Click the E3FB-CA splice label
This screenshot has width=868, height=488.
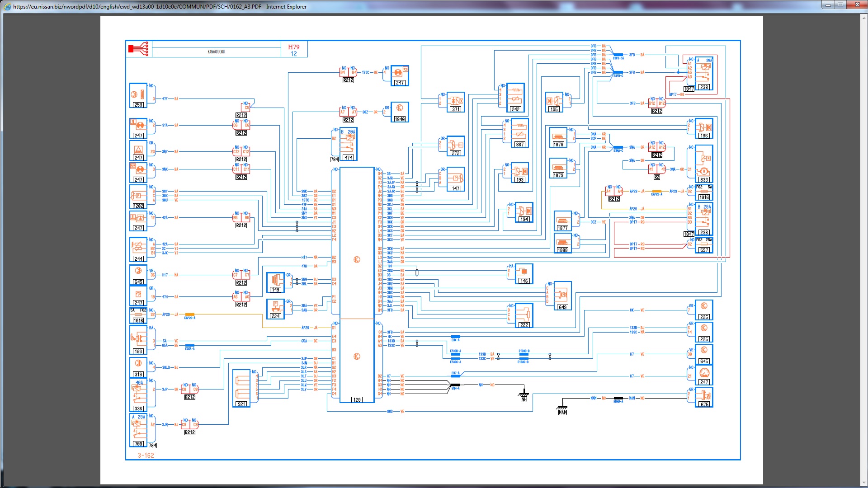618,58
